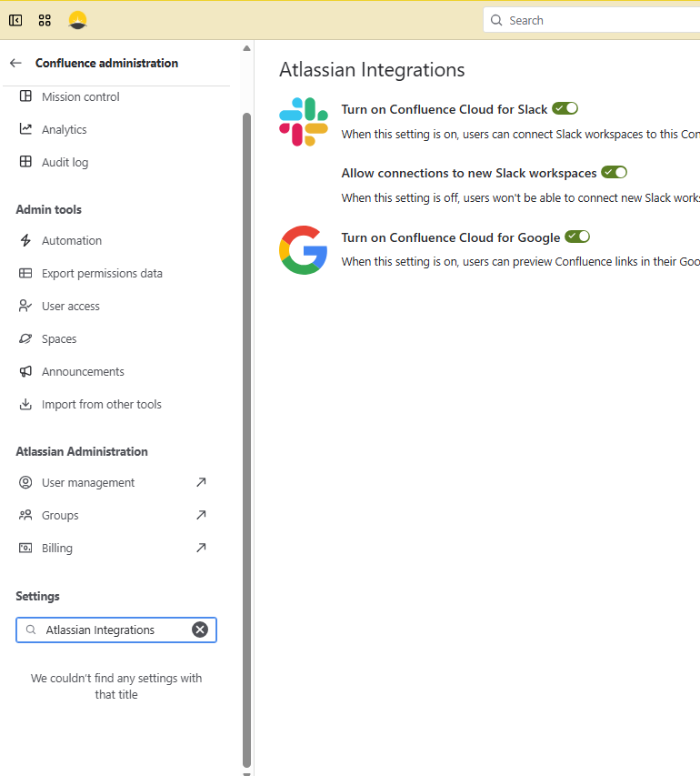Clear the settings filter text
The height and width of the screenshot is (776, 700).
point(200,630)
